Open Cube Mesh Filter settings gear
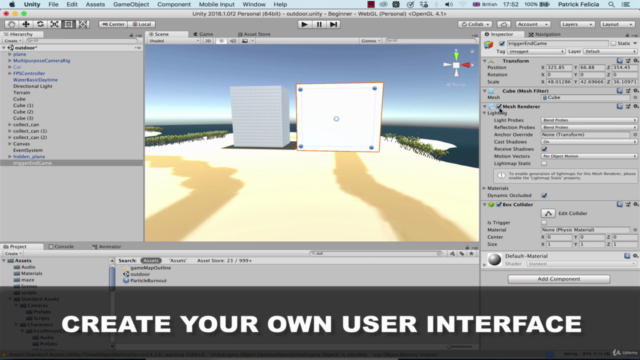The image size is (640, 360). [x=636, y=91]
